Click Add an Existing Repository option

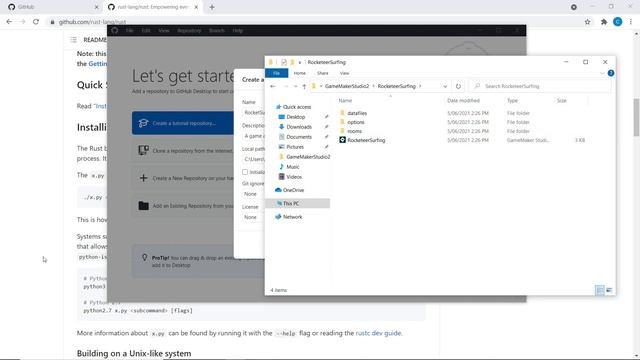click(183, 206)
